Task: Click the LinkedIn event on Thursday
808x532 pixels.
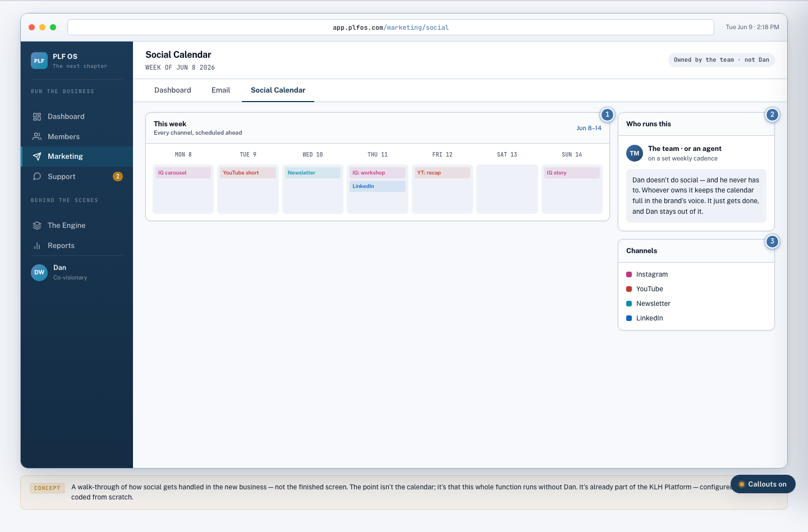Action: [378, 186]
